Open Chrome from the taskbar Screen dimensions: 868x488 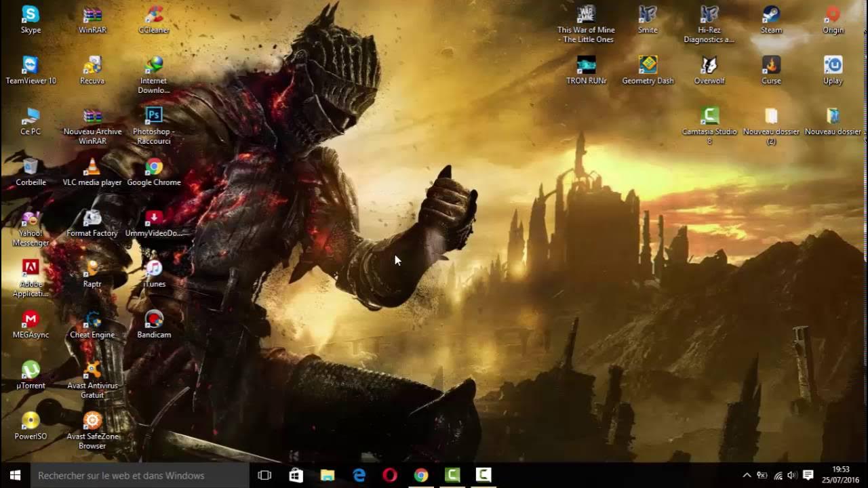coord(421,475)
